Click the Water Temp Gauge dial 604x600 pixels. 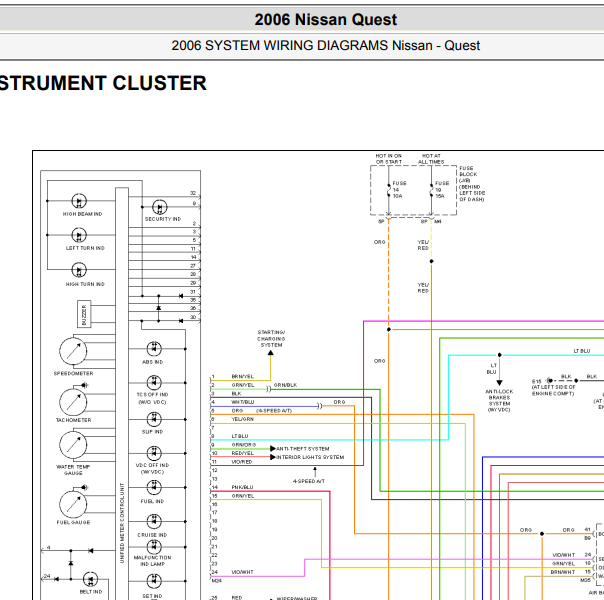pos(73,445)
